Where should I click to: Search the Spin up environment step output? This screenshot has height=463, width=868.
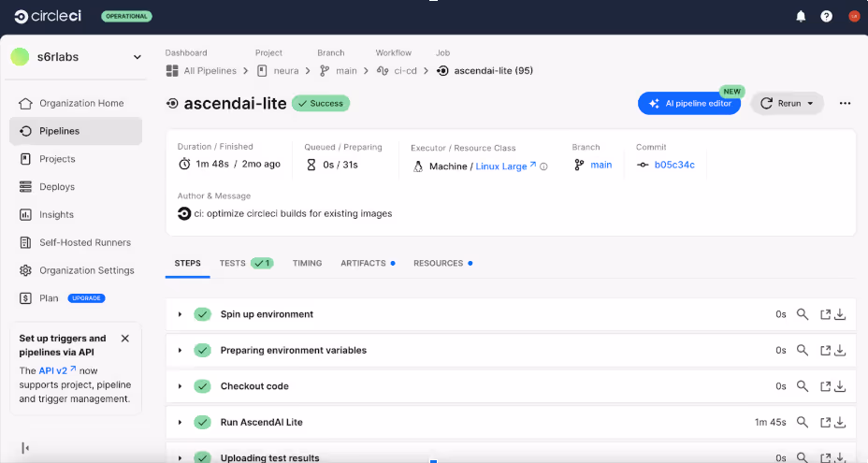(803, 314)
